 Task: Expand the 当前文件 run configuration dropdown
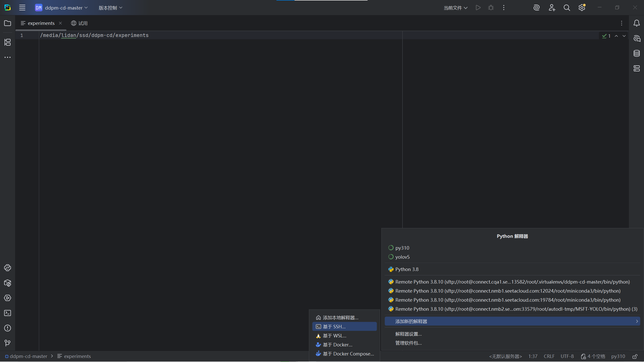[455, 8]
